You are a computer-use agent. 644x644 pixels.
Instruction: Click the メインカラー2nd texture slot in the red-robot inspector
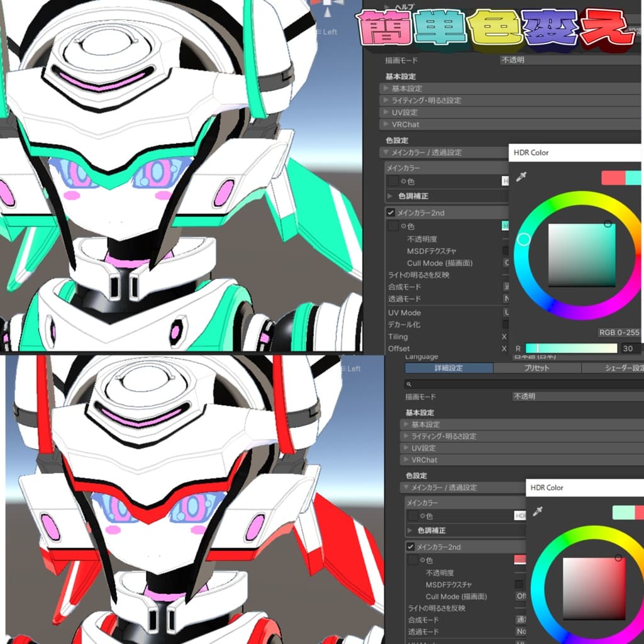click(412, 560)
